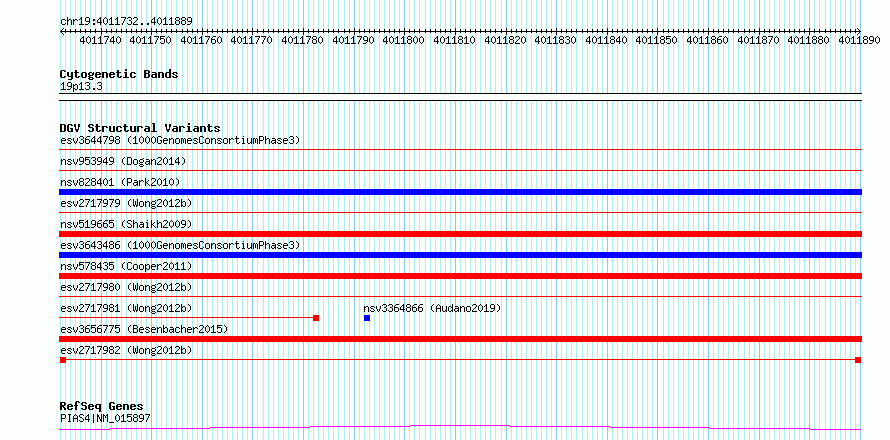Open variant nsv953949 (Dogan2014)

click(123, 161)
